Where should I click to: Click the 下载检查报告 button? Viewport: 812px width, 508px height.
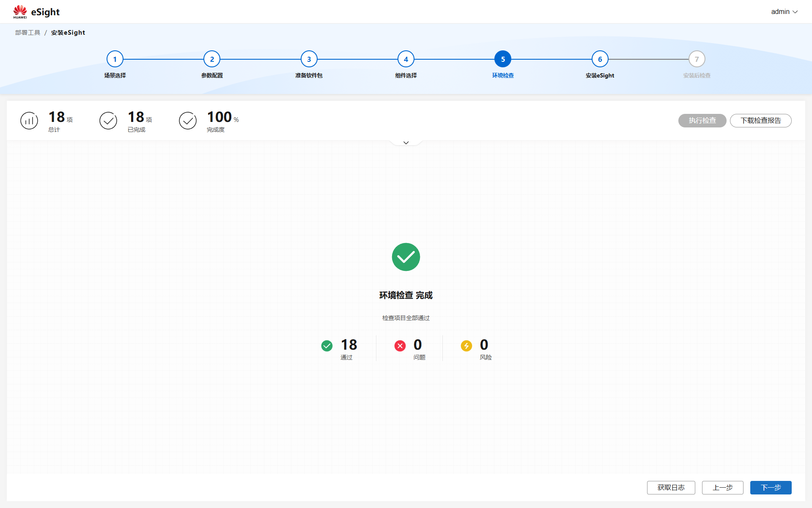[760, 121]
